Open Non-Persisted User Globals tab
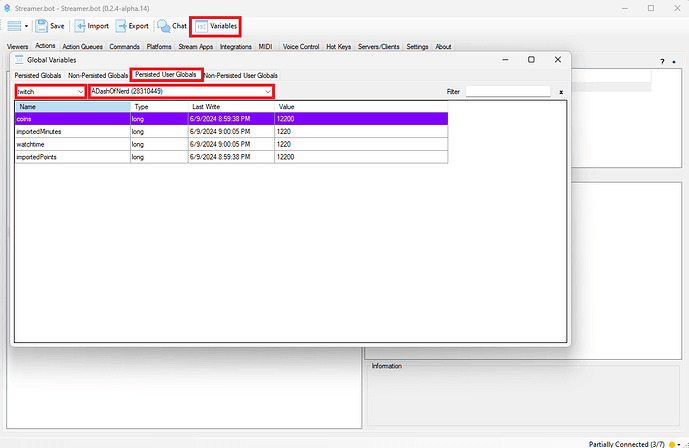The width and height of the screenshot is (689, 448). (241, 75)
